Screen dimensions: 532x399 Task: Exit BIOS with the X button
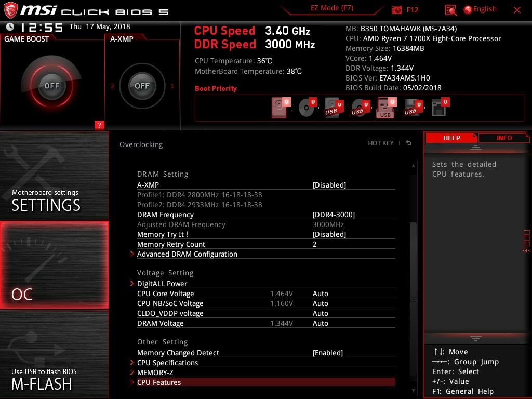click(x=517, y=10)
